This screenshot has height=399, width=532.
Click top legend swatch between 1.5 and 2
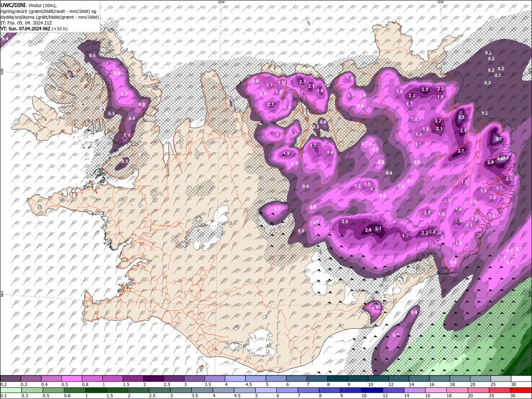pyautogui.click(x=133, y=379)
